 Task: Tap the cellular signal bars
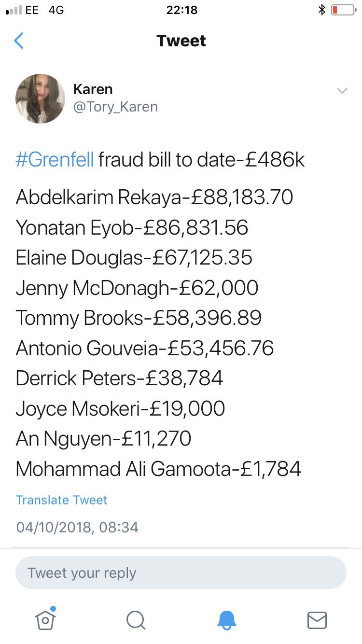[x=14, y=10]
